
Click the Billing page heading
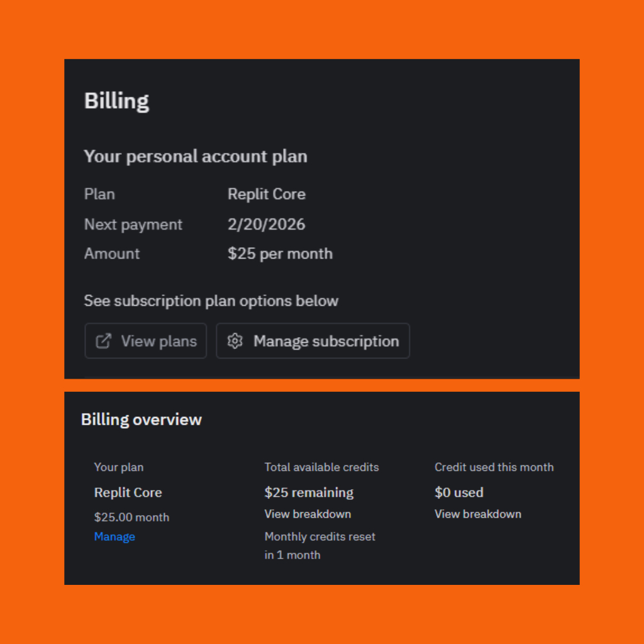(x=116, y=101)
